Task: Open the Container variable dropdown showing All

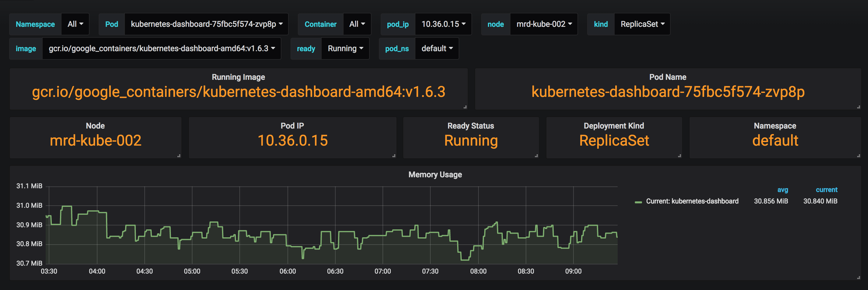Action: pyautogui.click(x=357, y=24)
